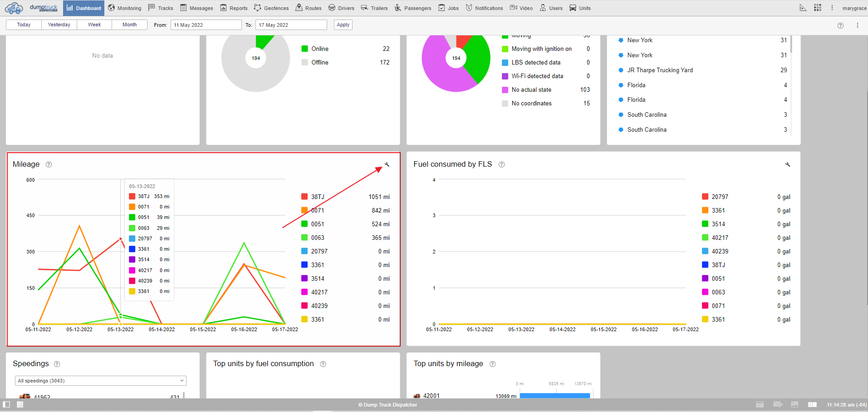Open the Geofences tab
This screenshot has height=412, width=868.
coord(271,8)
